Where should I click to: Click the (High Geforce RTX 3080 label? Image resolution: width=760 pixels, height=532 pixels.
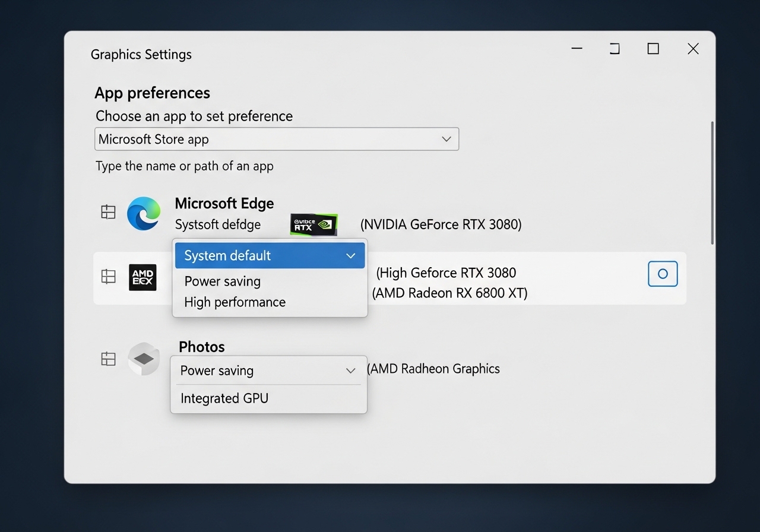click(447, 273)
